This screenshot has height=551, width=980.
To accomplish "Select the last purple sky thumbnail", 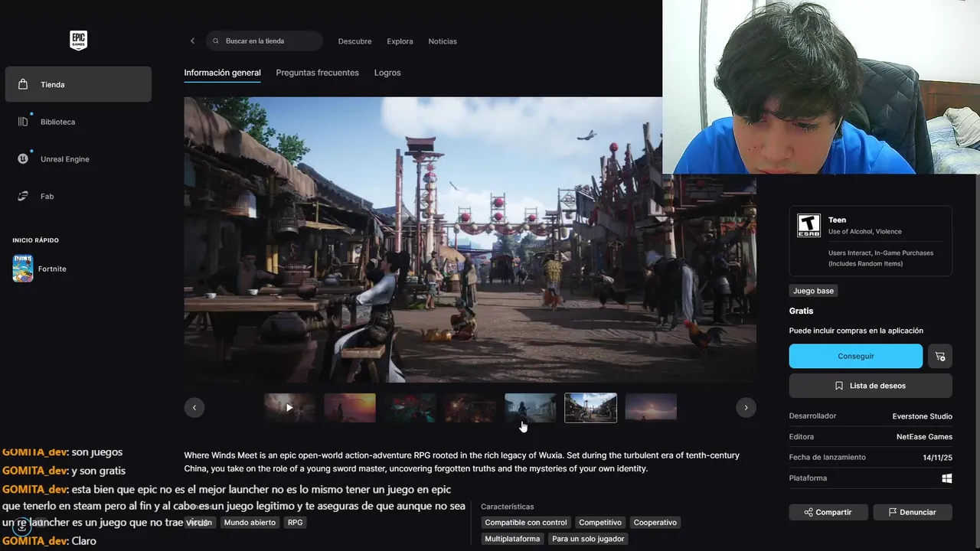I will tap(651, 408).
